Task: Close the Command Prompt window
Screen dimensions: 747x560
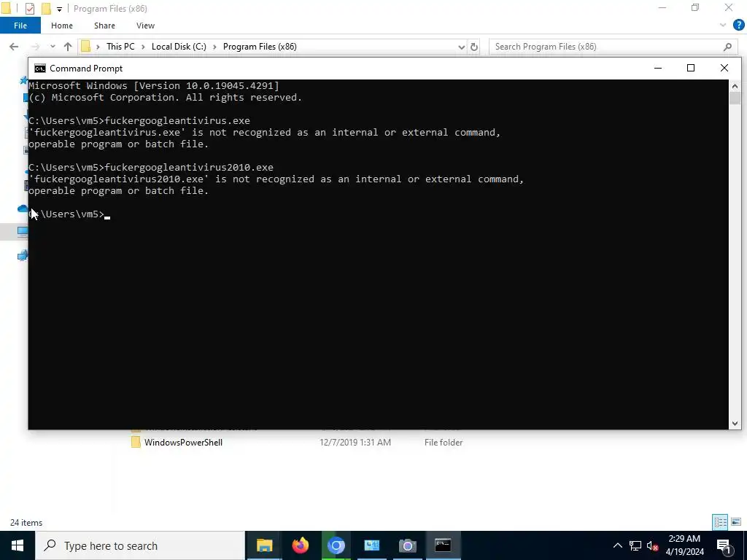Action: point(724,68)
